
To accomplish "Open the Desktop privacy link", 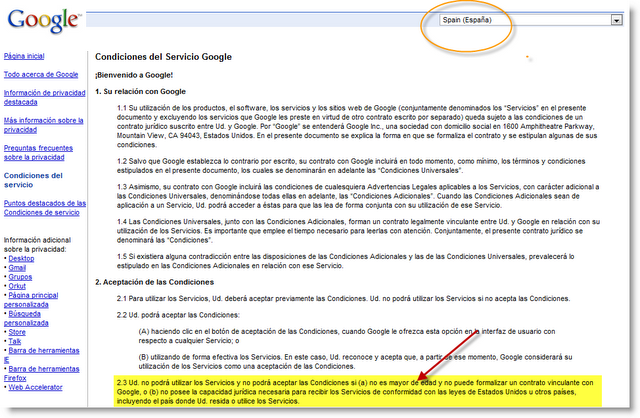I will 21,258.
